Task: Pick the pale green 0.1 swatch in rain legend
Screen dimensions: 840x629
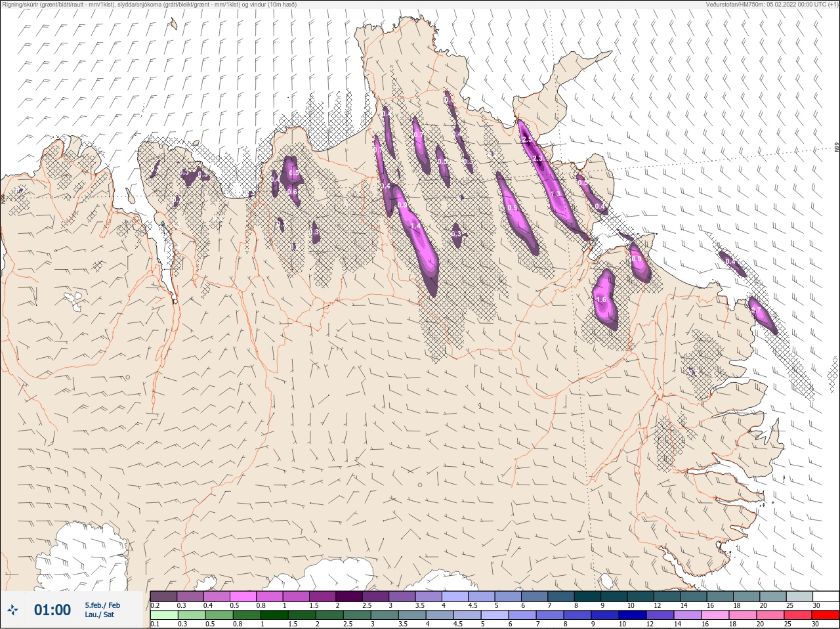Action: (x=163, y=615)
